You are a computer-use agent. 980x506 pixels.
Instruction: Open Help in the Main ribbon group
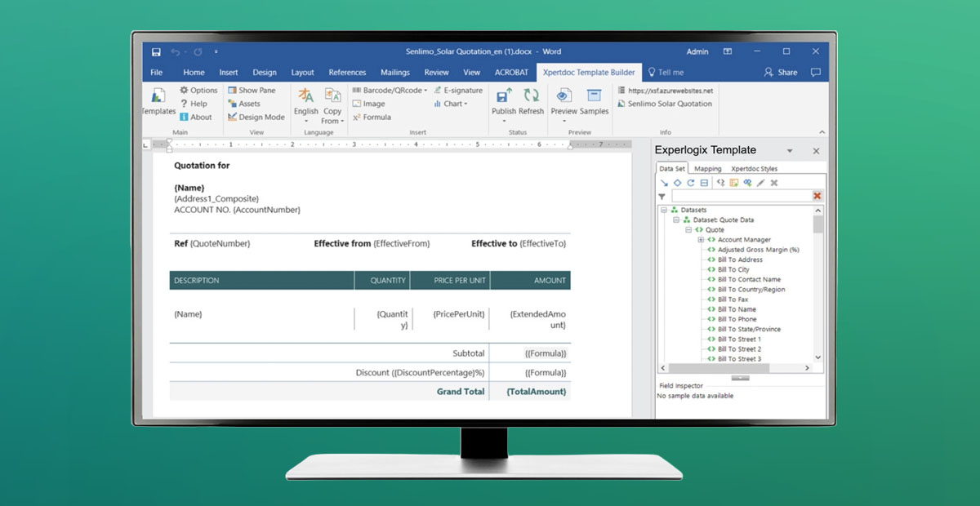coord(194,104)
